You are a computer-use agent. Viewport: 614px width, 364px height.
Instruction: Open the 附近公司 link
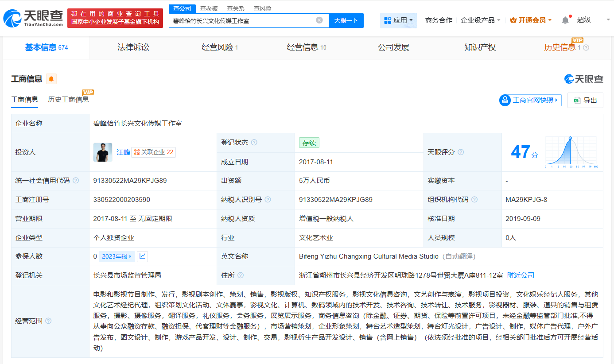[520, 275]
